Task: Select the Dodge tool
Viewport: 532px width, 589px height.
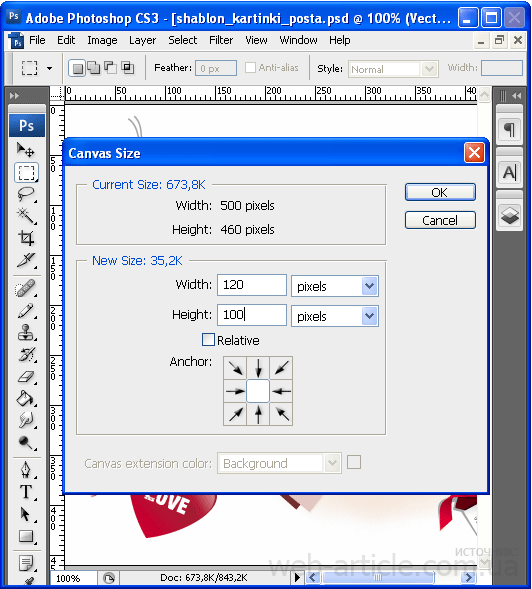Action: point(26,442)
